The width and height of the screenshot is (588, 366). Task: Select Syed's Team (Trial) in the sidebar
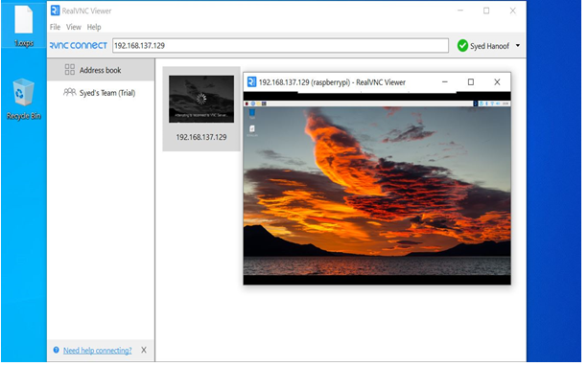pos(101,93)
